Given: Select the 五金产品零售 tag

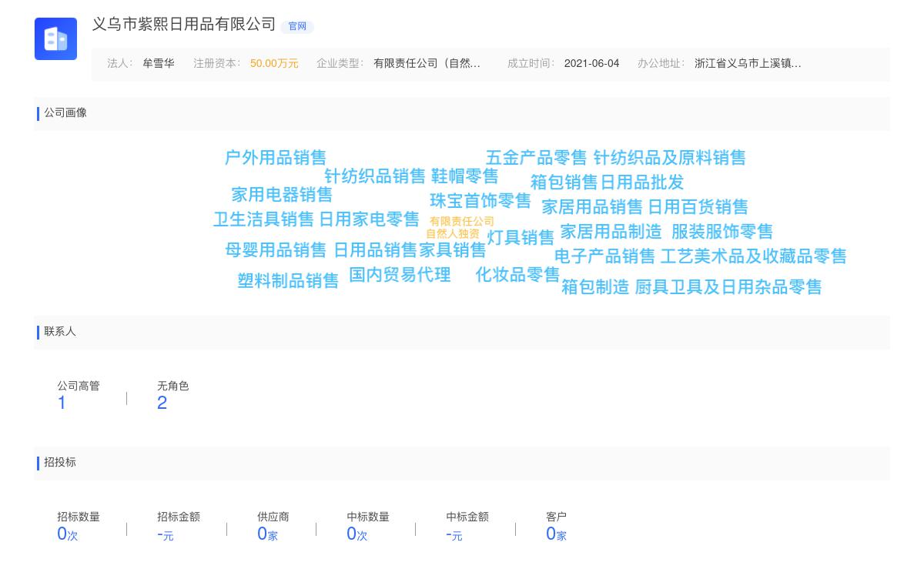Looking at the screenshot, I should pyautogui.click(x=537, y=158).
